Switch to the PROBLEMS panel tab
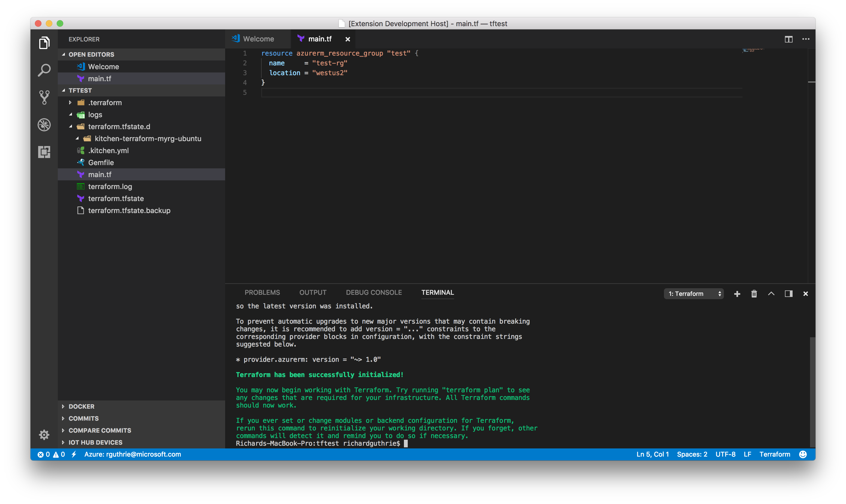 262,293
